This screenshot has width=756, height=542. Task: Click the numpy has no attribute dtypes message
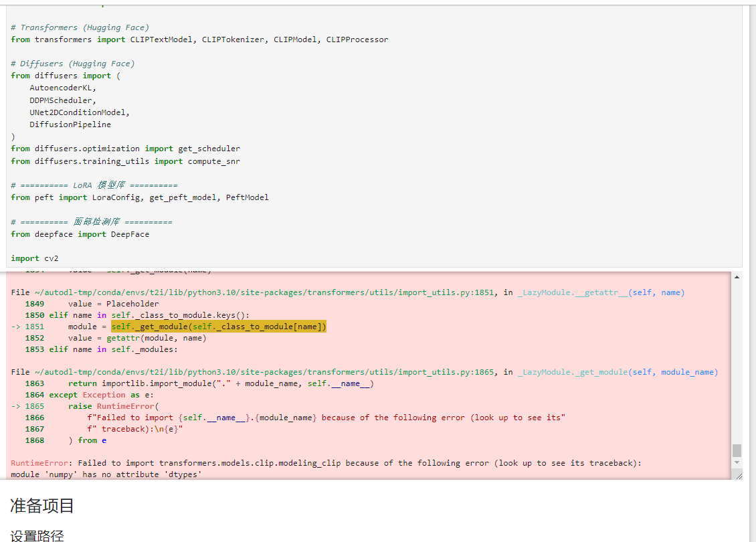106,474
